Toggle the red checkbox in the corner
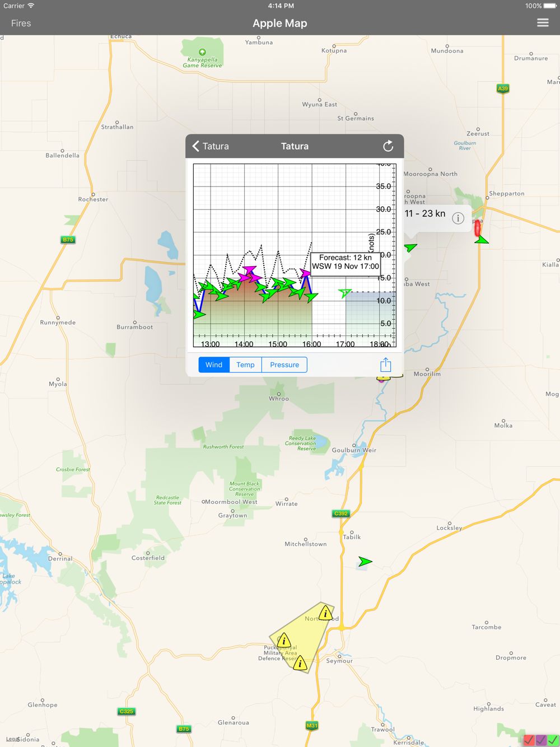Screen dimensions: 560x747 point(529,740)
